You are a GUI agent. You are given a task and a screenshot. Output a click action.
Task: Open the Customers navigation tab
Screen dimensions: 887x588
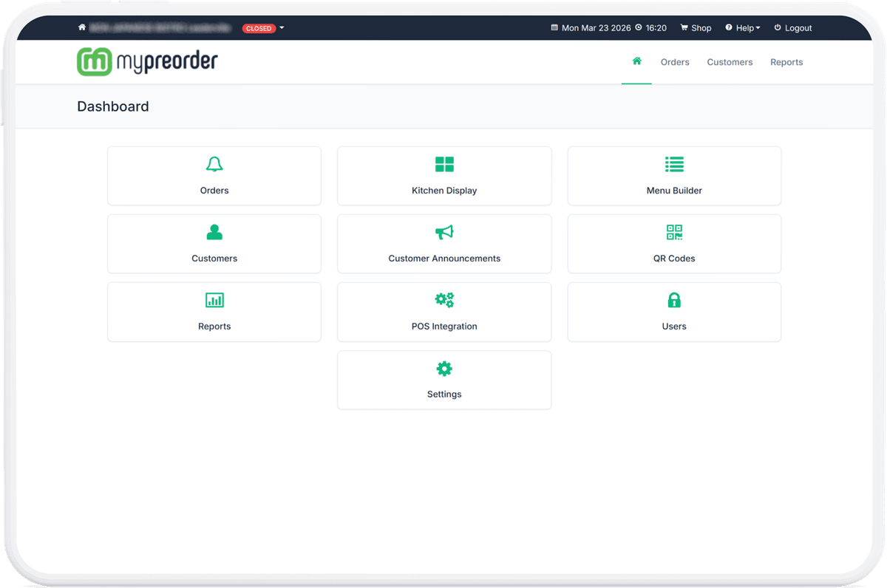point(730,62)
